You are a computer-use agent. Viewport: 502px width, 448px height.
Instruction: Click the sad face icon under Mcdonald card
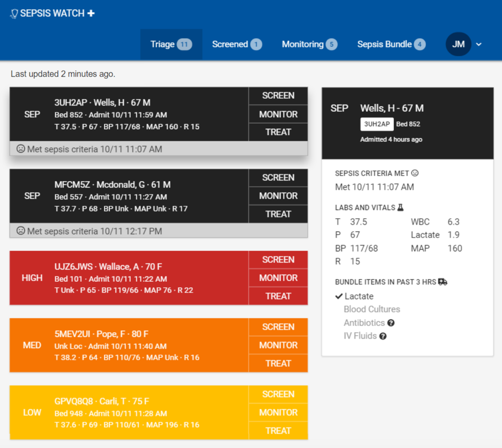(x=21, y=231)
